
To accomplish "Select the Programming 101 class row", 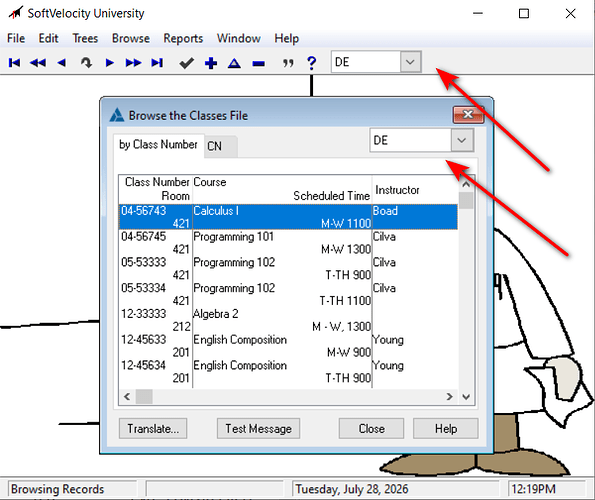I will pyautogui.click(x=288, y=243).
